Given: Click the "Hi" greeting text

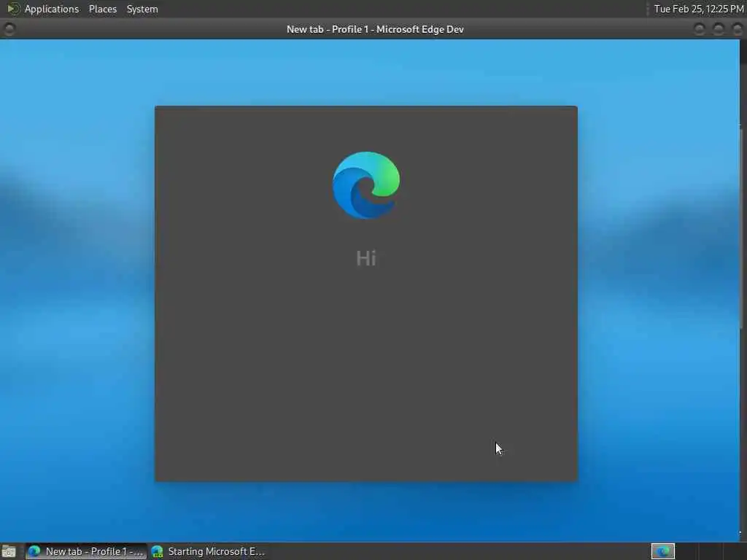Looking at the screenshot, I should coord(366,259).
